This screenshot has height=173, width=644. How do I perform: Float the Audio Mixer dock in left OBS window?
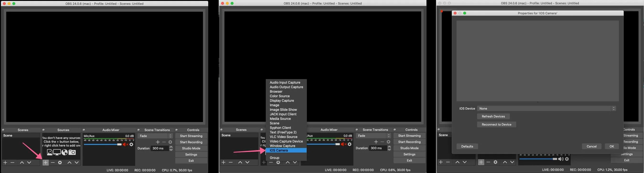(84, 130)
